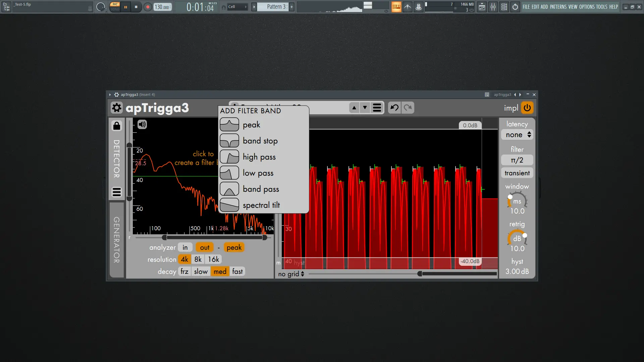Click the apTrigga3 settings gear icon

coord(116,108)
